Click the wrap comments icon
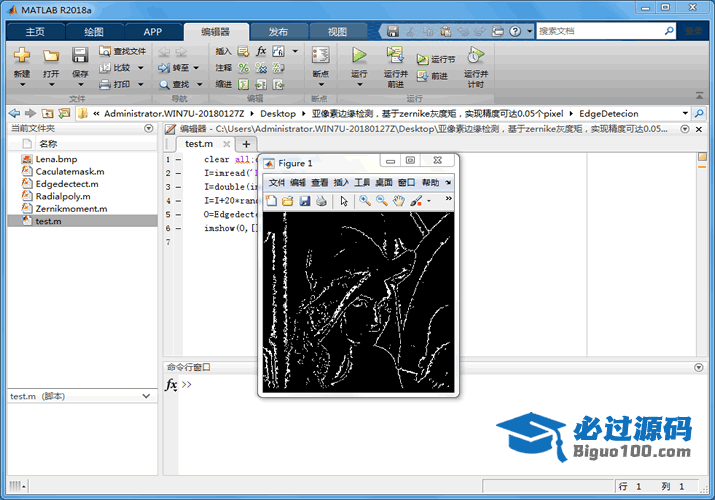The height and width of the screenshot is (500, 715). click(278, 68)
